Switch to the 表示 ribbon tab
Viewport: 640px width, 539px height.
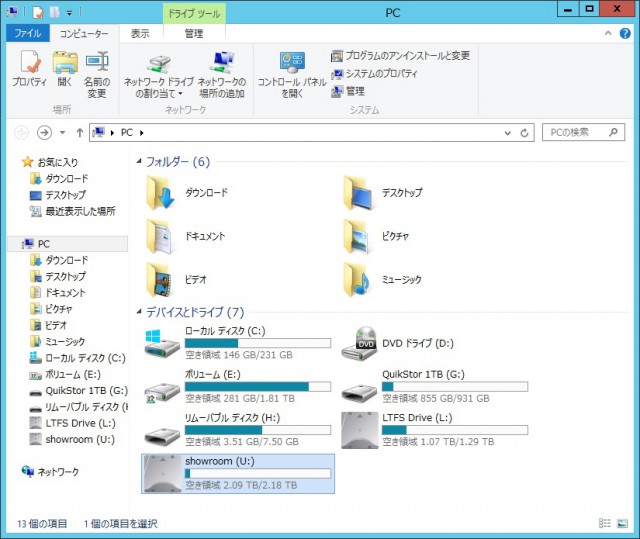coord(140,33)
